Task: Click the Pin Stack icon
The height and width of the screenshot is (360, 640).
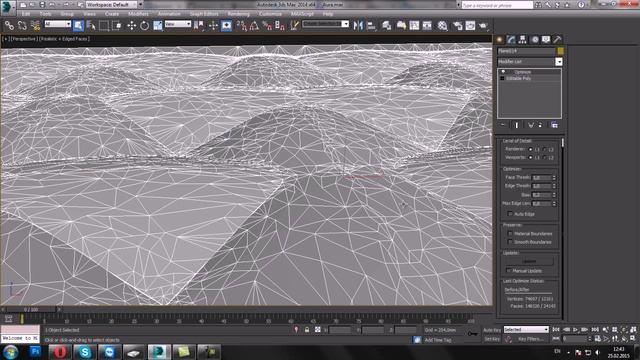Action: pyautogui.click(x=503, y=125)
